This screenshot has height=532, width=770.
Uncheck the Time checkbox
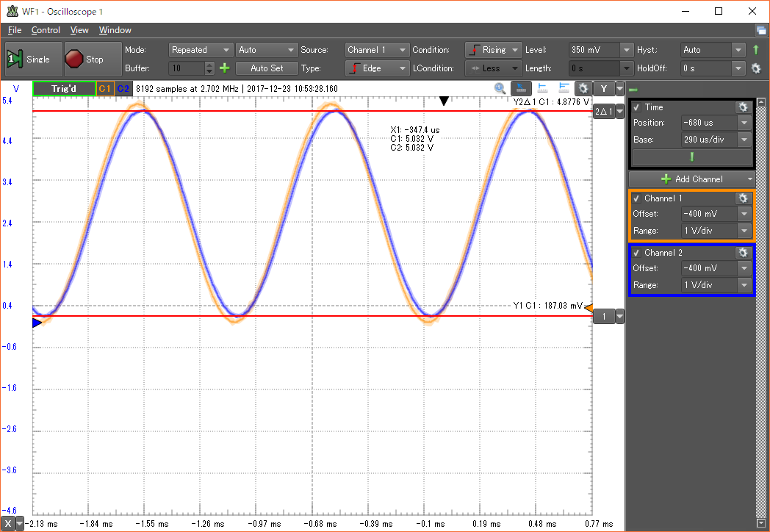pyautogui.click(x=637, y=107)
